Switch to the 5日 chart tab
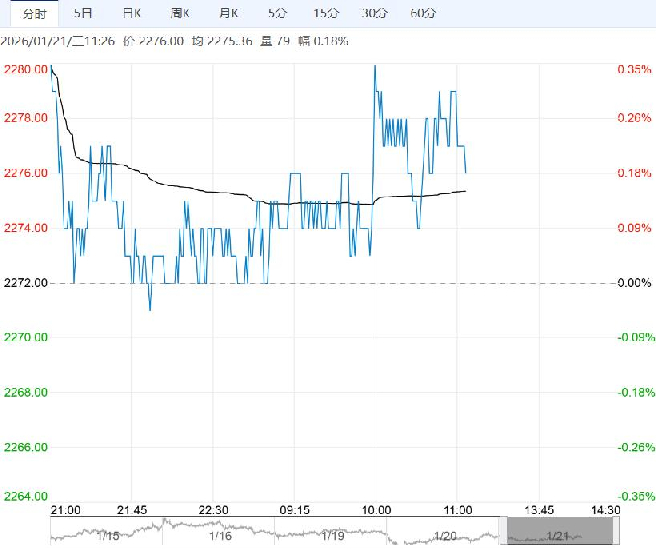Image resolution: width=656 pixels, height=549 pixels. pyautogui.click(x=83, y=13)
